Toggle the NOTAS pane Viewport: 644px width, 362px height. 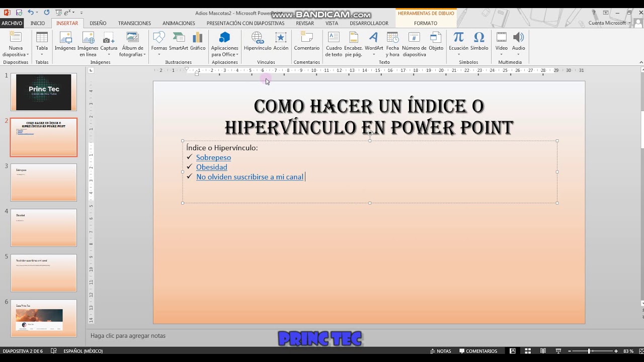click(441, 351)
